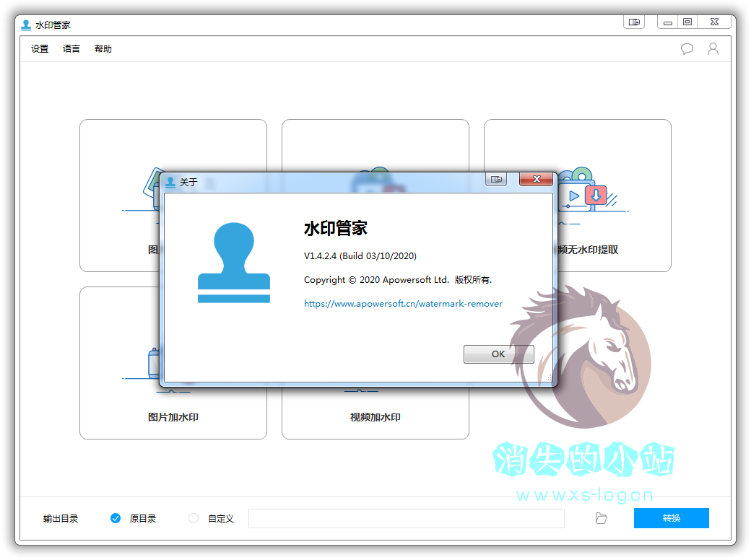Click OK in the About dialog
The image size is (751, 560).
tap(498, 354)
